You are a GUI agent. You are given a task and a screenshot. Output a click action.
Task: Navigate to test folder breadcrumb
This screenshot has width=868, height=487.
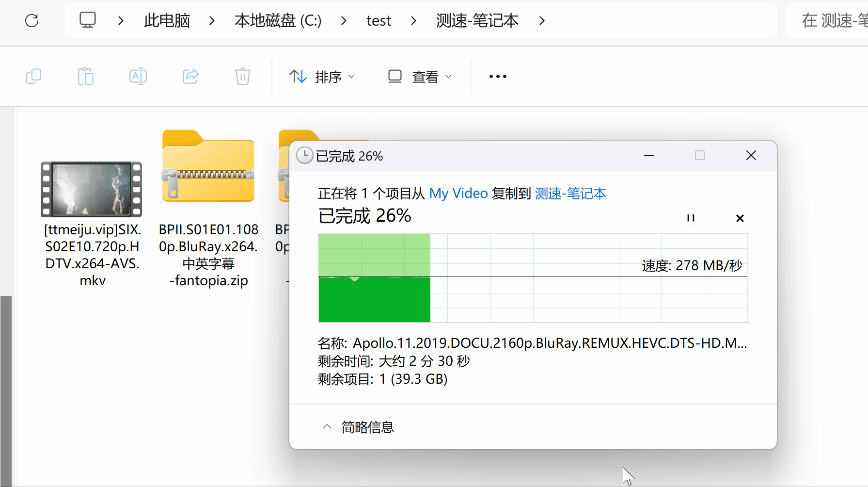coord(379,21)
